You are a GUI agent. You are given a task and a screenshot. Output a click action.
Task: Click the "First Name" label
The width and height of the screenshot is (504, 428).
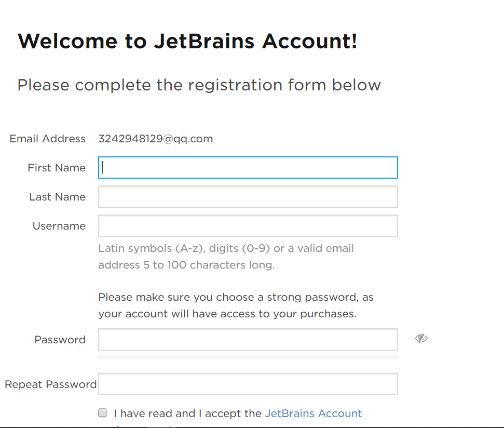pyautogui.click(x=57, y=168)
